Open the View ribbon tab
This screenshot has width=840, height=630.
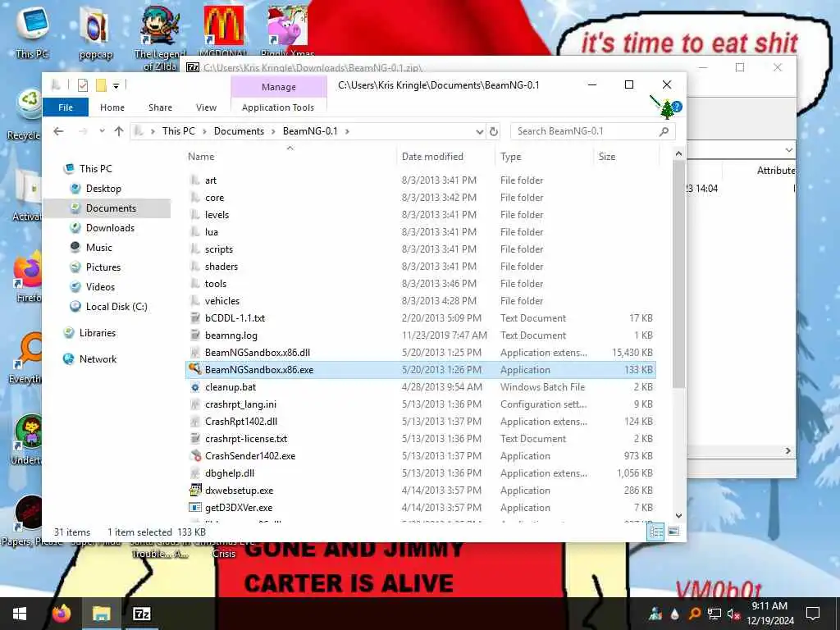tap(206, 107)
